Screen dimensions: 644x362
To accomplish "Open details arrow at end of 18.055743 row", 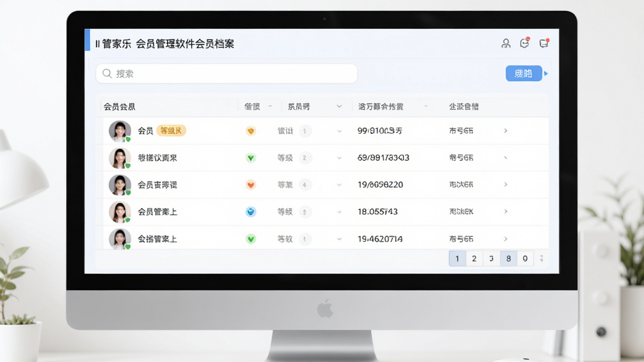I will pyautogui.click(x=506, y=211).
